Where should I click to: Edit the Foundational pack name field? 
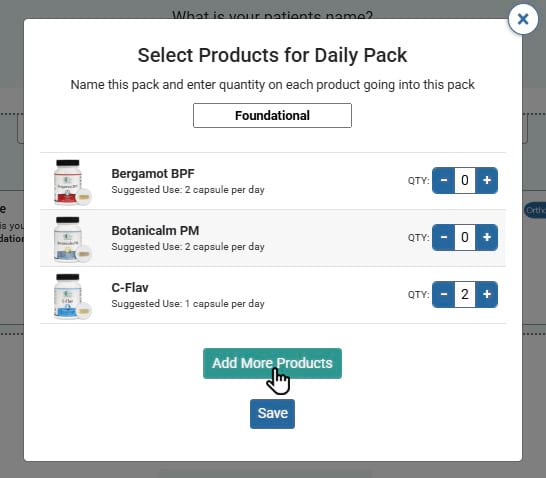pyautogui.click(x=272, y=116)
